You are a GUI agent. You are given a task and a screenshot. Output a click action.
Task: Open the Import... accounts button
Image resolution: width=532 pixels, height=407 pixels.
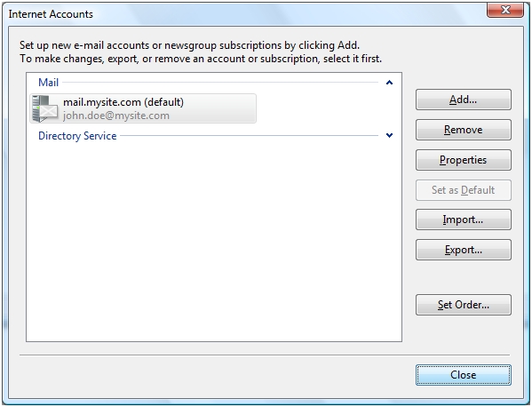[x=463, y=219]
